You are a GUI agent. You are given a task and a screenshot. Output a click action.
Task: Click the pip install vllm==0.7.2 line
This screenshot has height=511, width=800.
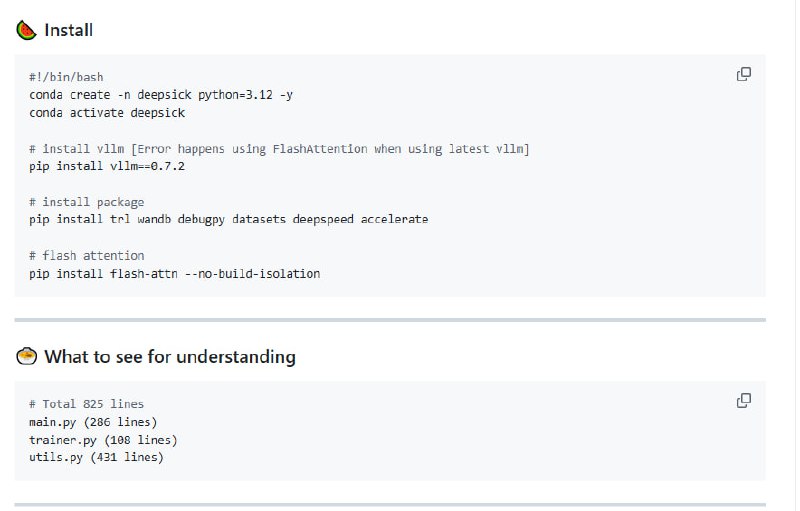pos(107,166)
